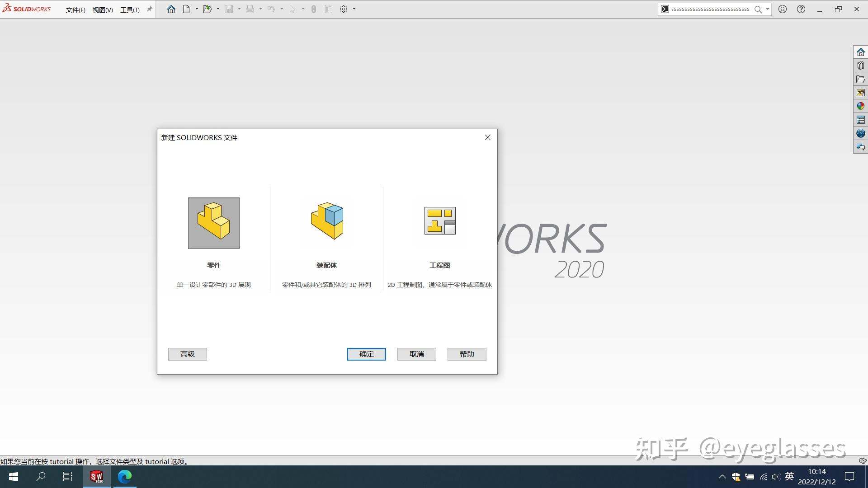This screenshot has width=868, height=488.
Task: Pin the menu bar with pushpin
Action: [150, 9]
